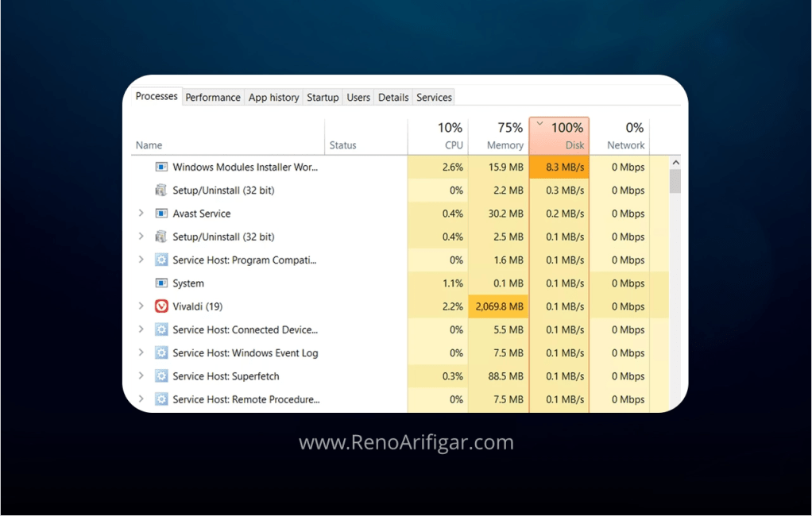Expand Service Host: Remote Procedure entry
This screenshot has width=812, height=516.
click(141, 399)
